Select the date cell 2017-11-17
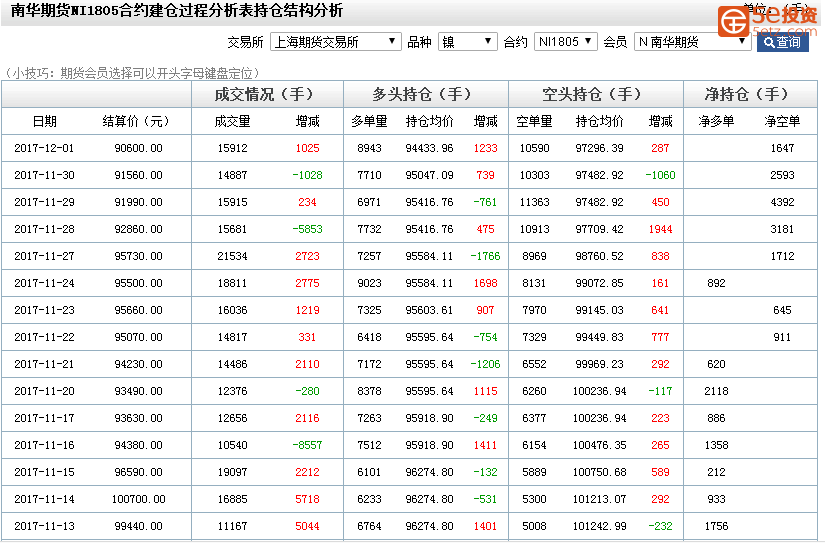The image size is (825, 543). (44, 418)
